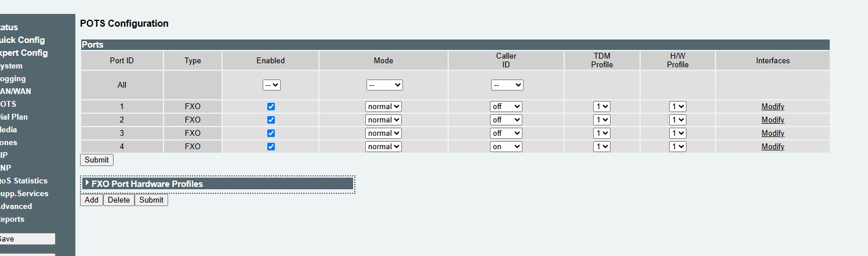Image resolution: width=868 pixels, height=256 pixels.
Task: Open the All ports Caller ID dropdown
Action: [507, 85]
